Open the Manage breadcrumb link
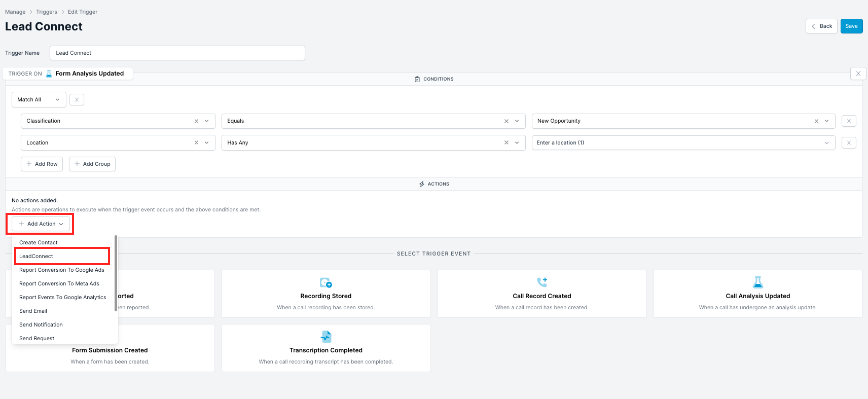 [x=15, y=12]
